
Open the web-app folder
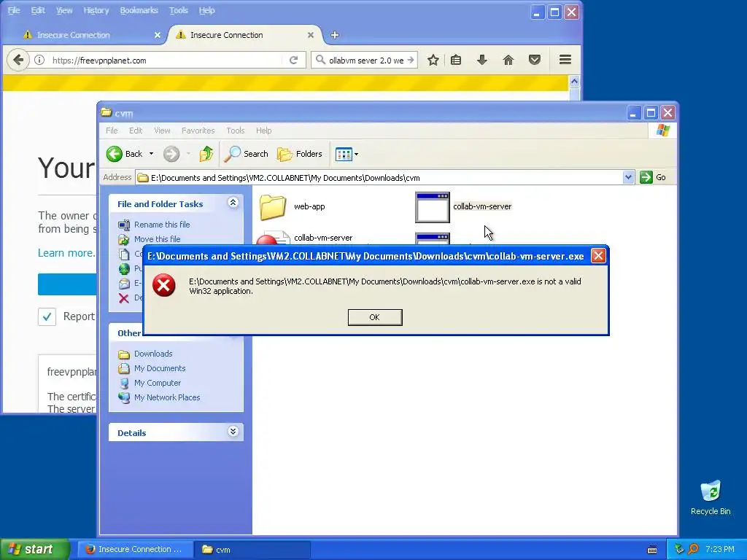tap(273, 206)
